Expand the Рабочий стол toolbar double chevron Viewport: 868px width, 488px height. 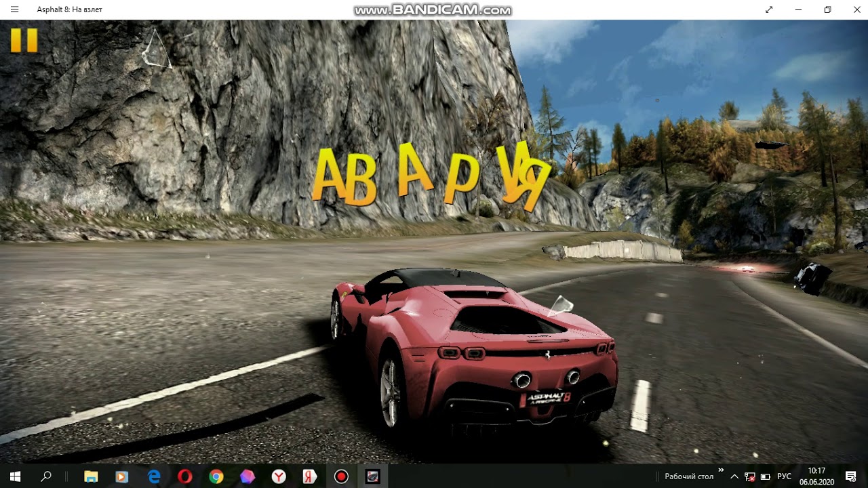coord(721,470)
